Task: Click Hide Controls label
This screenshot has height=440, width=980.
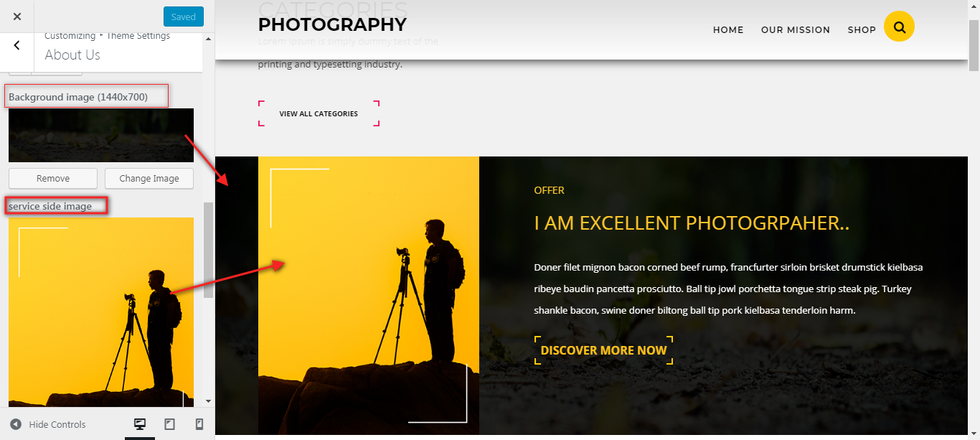Action: pos(57,424)
